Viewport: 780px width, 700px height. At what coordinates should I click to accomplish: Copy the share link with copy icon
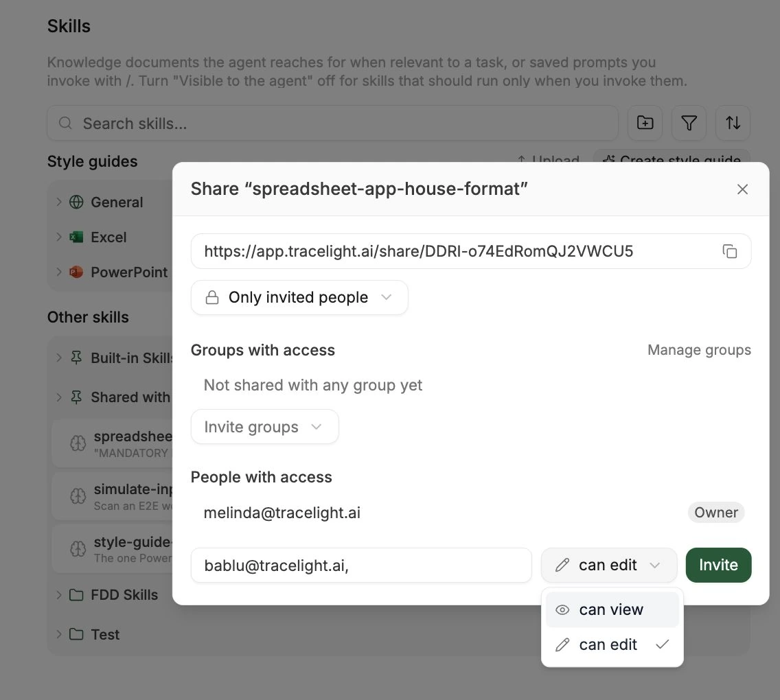[x=729, y=251]
